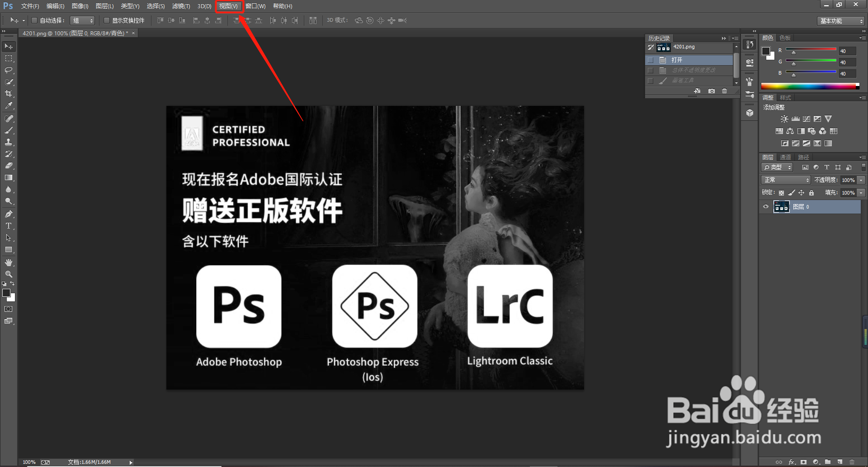Image resolution: width=868 pixels, height=467 pixels.
Task: Create a new layer icon
Action: (x=840, y=462)
